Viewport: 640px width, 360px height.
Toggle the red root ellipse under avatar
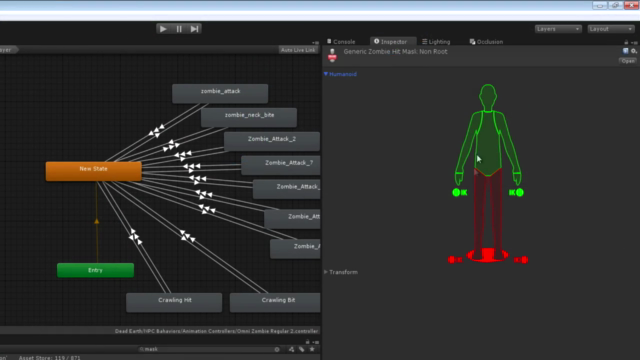tap(488, 256)
